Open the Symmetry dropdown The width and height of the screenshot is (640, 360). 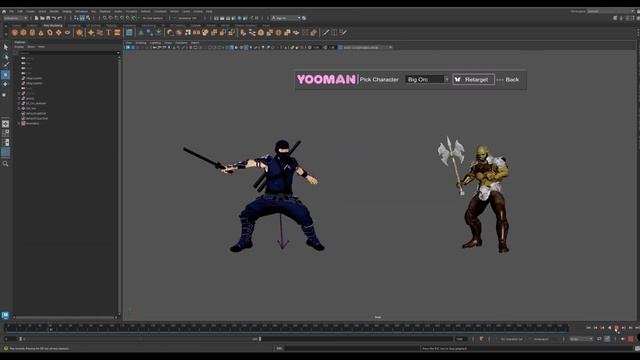(189, 18)
